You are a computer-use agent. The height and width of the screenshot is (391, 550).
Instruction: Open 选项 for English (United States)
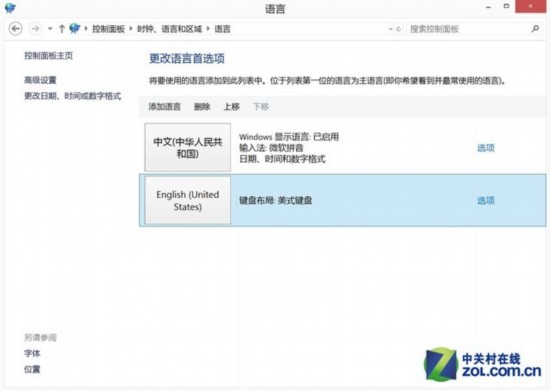coord(486,200)
